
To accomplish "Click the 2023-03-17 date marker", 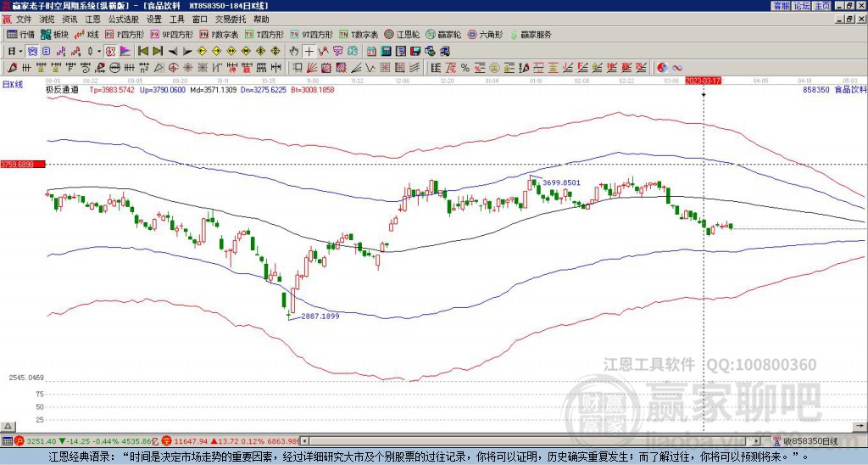I will 703,81.
